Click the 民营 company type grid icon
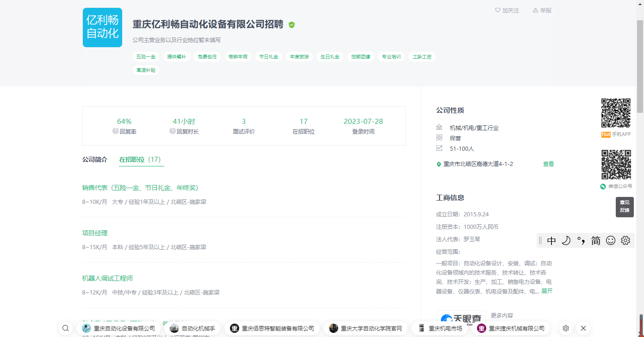 tap(439, 138)
